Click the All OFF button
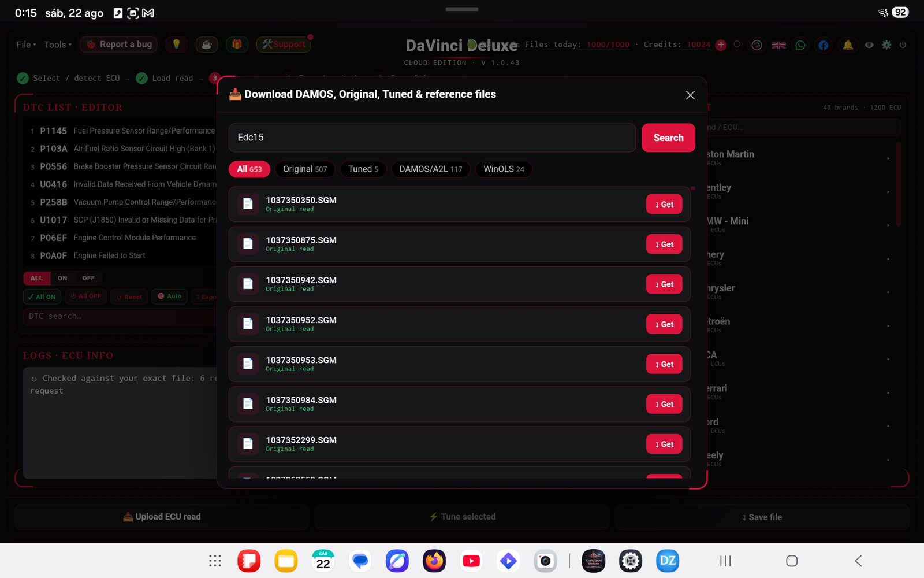Screen dimensions: 924x578 pos(85,297)
